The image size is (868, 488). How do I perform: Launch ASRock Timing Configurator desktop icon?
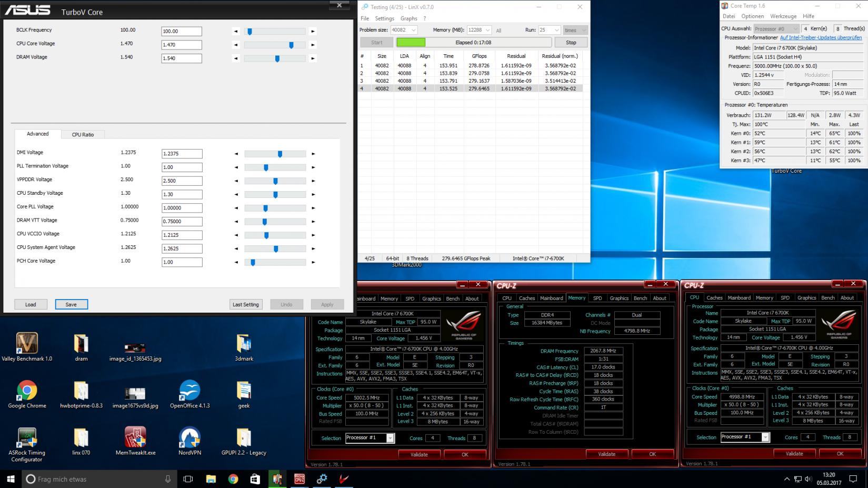(27, 444)
